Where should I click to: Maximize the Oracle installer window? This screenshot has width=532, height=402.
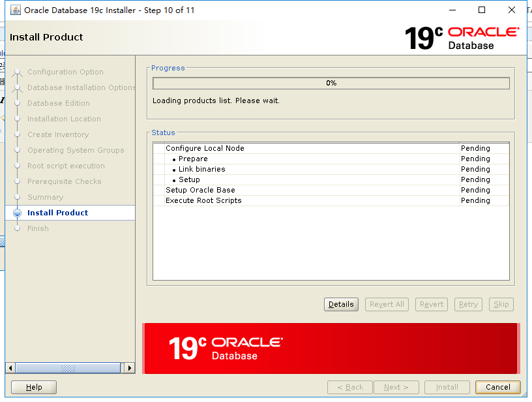click(x=481, y=10)
